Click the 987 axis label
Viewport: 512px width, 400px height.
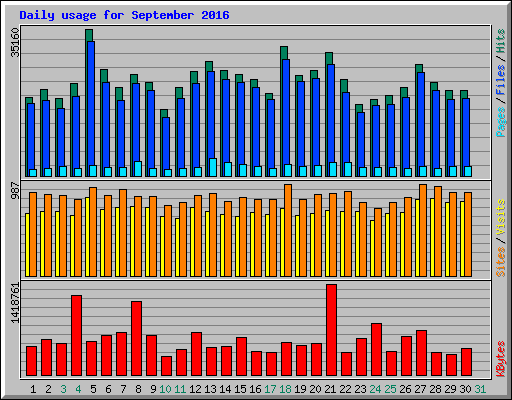15,191
